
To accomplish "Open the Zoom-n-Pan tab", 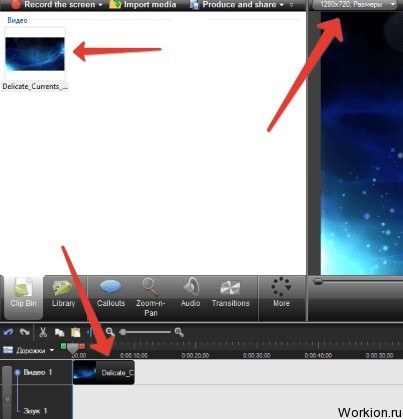I will pyautogui.click(x=151, y=297).
